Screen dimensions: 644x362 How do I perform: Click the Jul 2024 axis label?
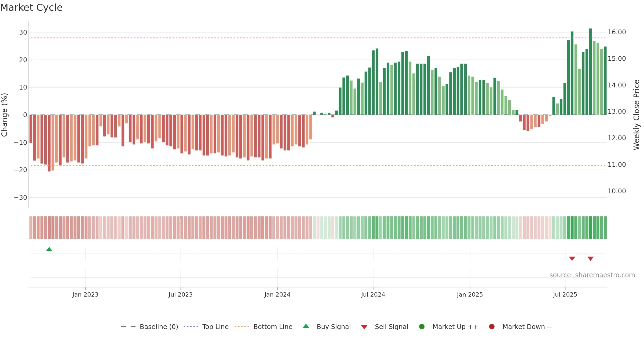(x=373, y=295)
